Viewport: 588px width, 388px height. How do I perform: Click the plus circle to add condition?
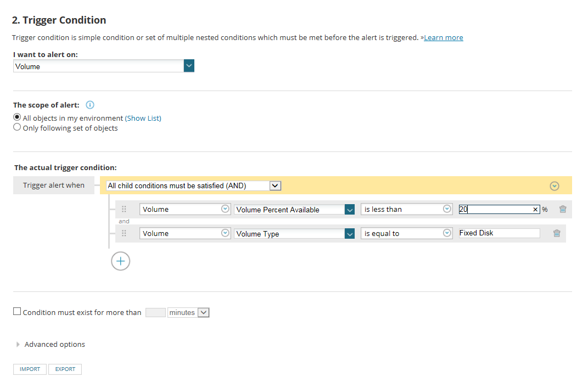click(120, 261)
